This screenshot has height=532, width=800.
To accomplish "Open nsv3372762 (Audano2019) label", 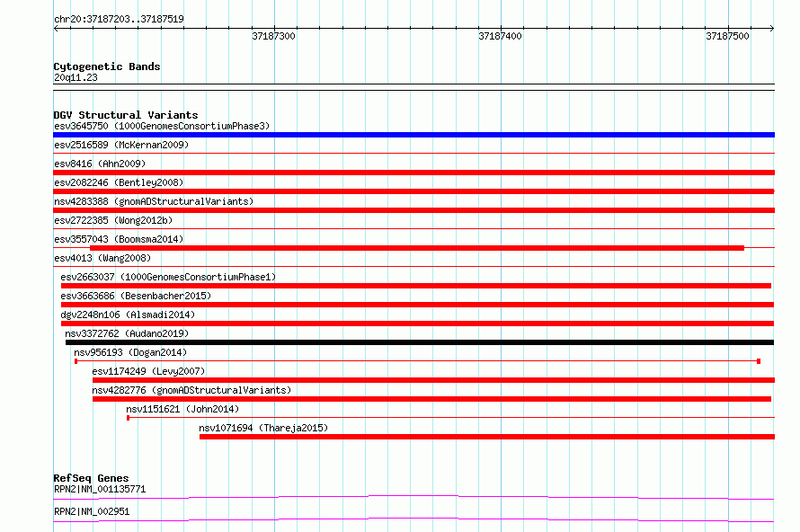I will [x=127, y=333].
